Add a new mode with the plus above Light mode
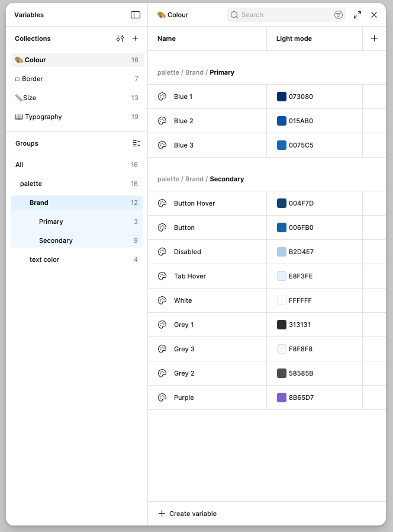 [374, 38]
